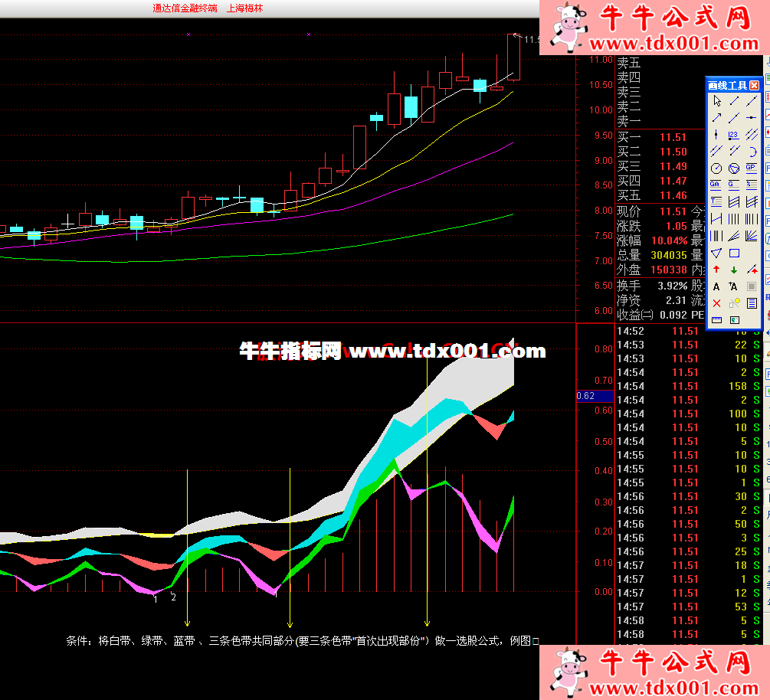The image size is (770, 700).
Task: Select the text annotation 'A' tool
Action: coord(716,286)
